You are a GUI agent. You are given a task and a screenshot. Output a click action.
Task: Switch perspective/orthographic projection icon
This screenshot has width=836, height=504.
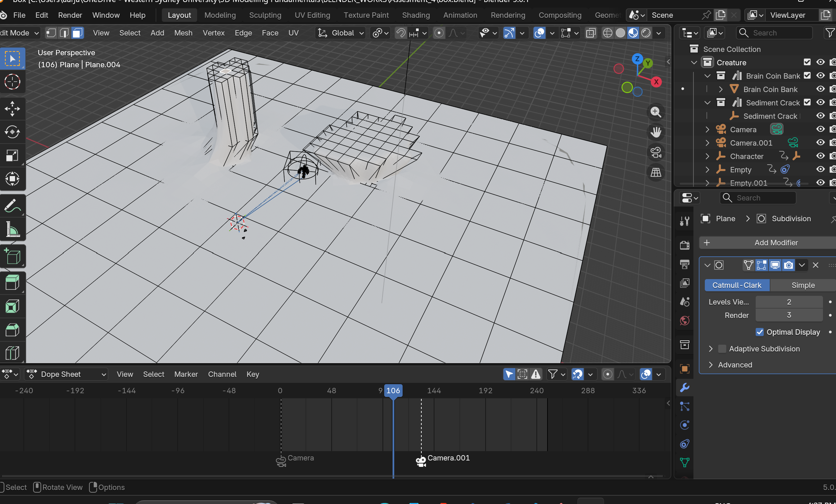656,172
